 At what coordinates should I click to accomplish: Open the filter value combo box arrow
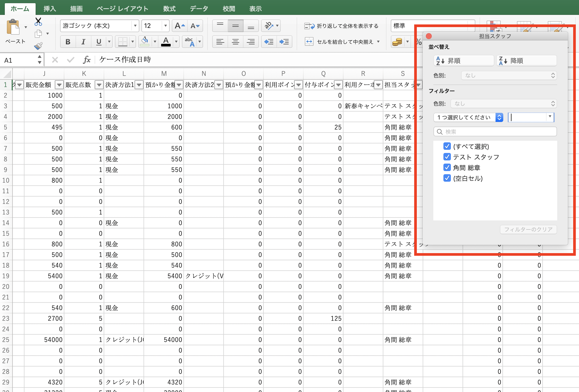click(x=550, y=117)
